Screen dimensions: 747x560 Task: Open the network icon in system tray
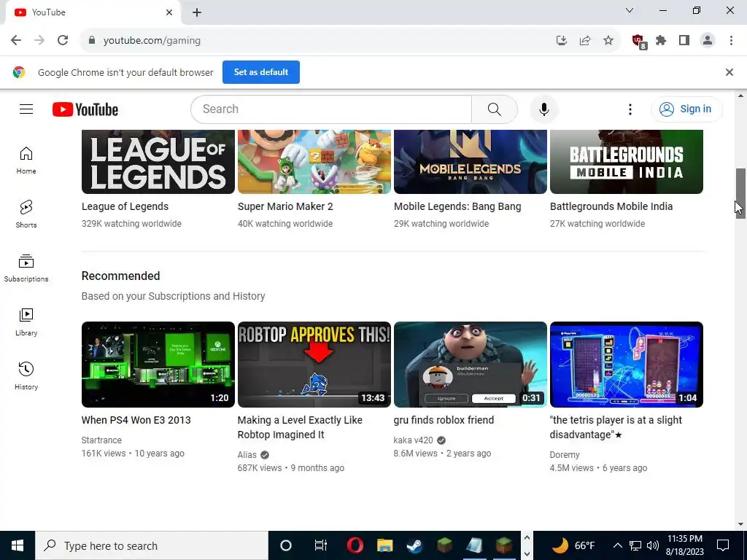coord(635,545)
